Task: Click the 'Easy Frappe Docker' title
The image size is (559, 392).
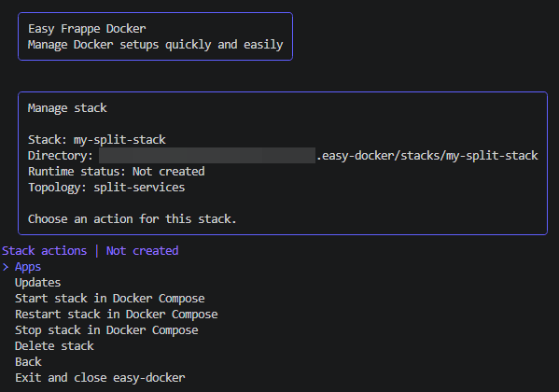Action: pyautogui.click(x=87, y=29)
